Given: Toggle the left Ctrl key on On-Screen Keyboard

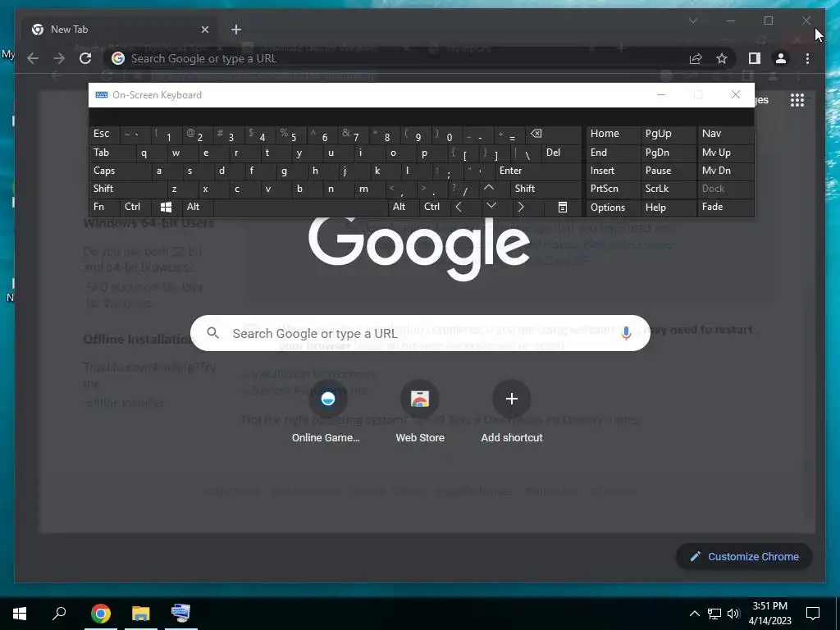Looking at the screenshot, I should [135, 207].
